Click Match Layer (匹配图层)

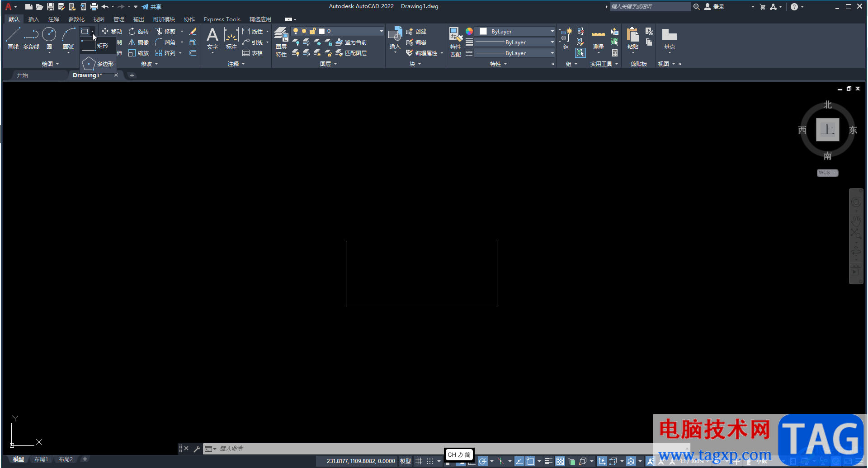click(x=351, y=53)
